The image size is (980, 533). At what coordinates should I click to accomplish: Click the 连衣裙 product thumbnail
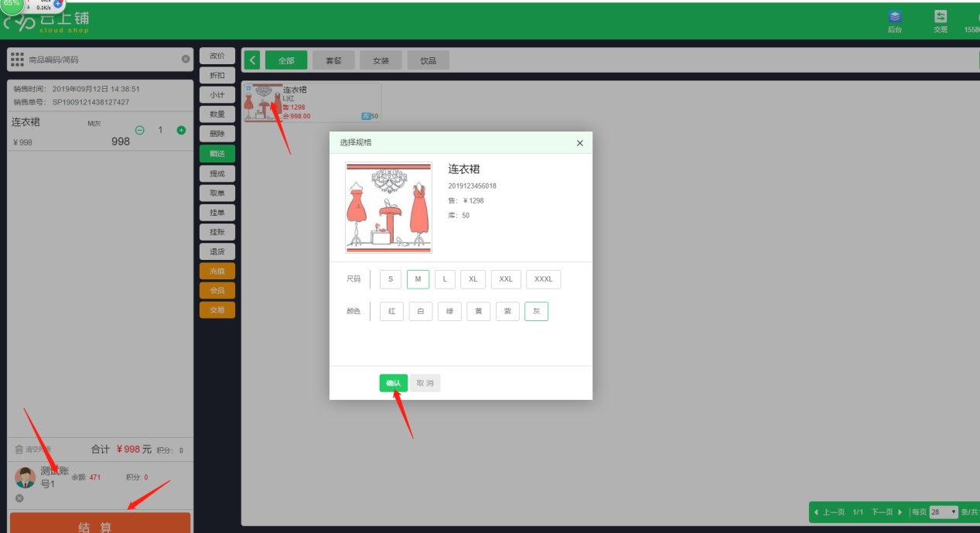tap(263, 103)
